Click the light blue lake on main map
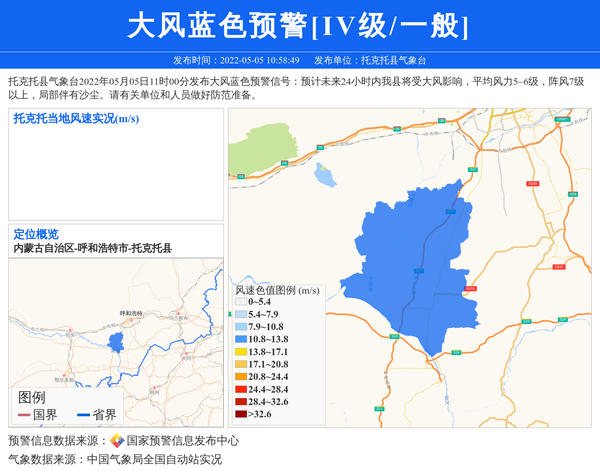 click(325, 175)
